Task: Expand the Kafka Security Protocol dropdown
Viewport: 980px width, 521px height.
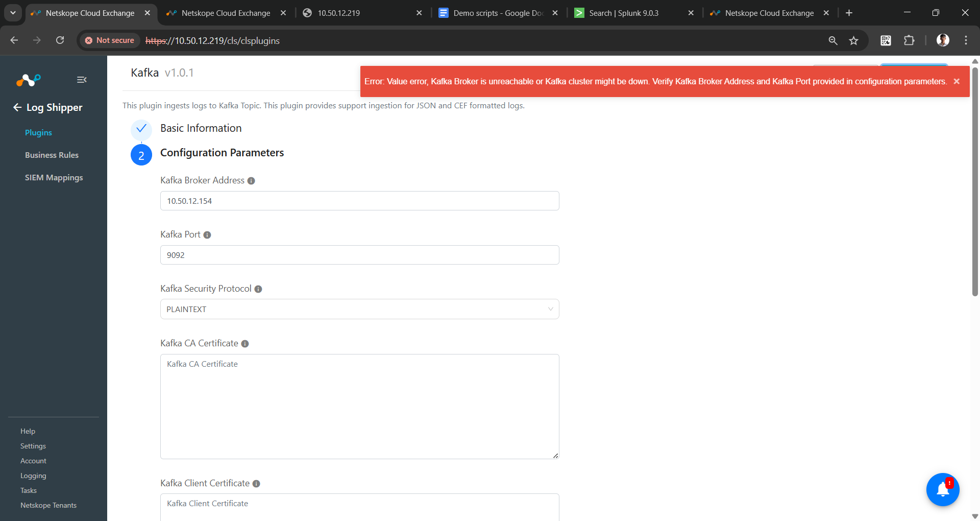Action: click(x=360, y=309)
